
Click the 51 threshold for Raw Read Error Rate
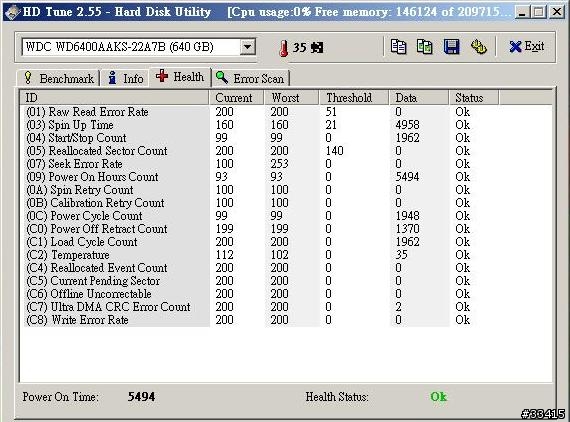[x=331, y=112]
